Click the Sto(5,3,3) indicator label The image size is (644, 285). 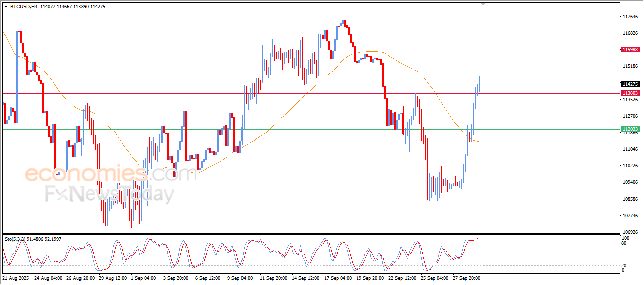[x=16, y=239]
